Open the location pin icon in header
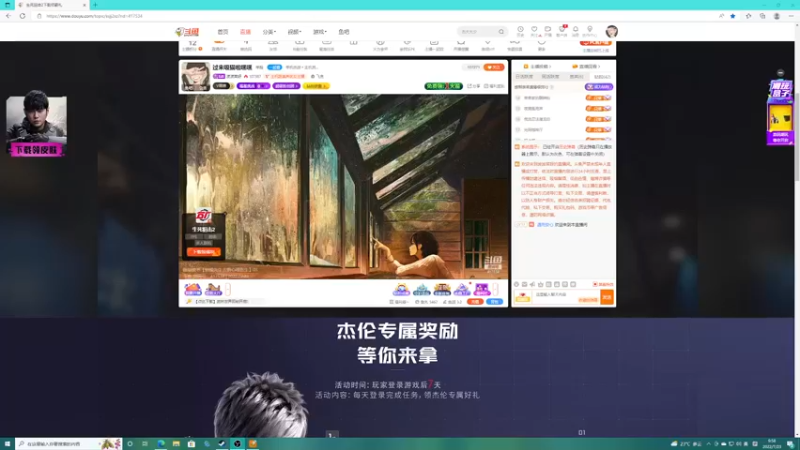Image resolution: width=800 pixels, height=450 pixels. pyautogui.click(x=590, y=31)
